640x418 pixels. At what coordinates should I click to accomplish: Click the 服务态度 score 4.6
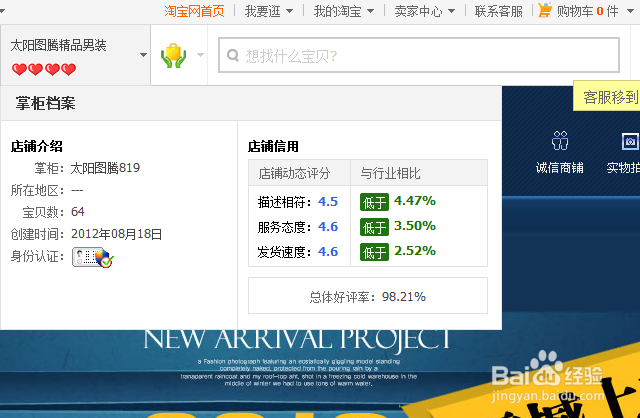(328, 227)
